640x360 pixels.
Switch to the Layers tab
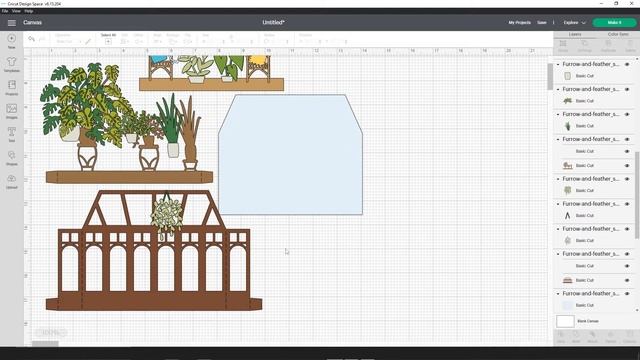point(575,35)
